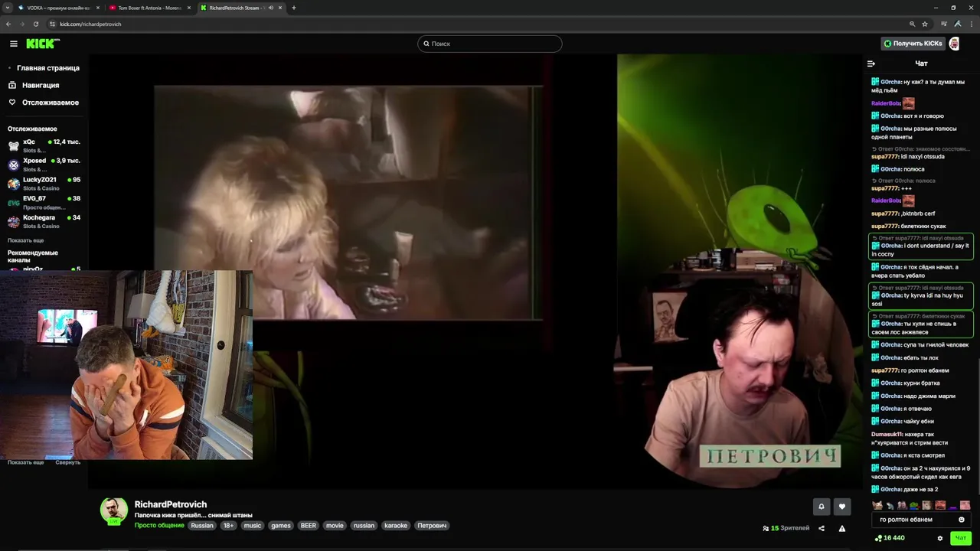Open EVG_67 channel in sidebar
Image resolution: width=980 pixels, height=551 pixels.
pos(44,202)
